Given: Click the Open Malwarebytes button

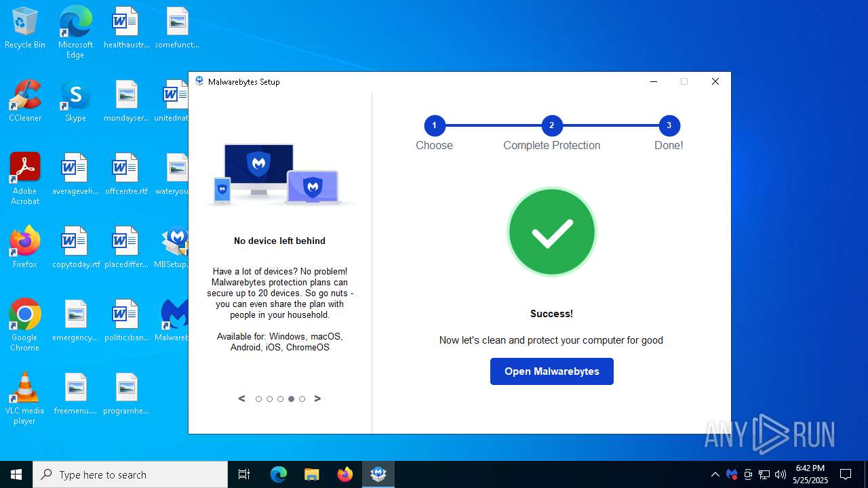Looking at the screenshot, I should click(x=552, y=371).
